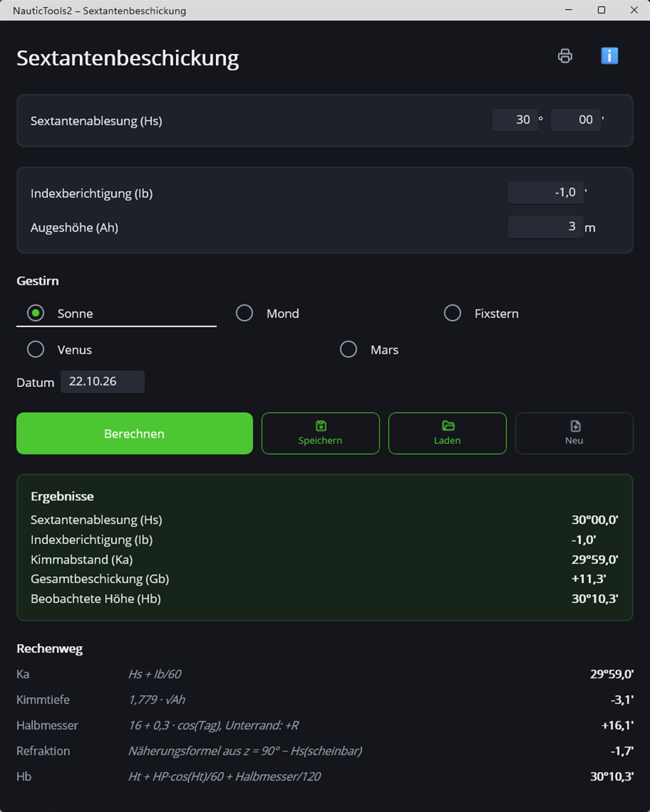Click the Neu new-document icon
650x812 pixels.
575,426
